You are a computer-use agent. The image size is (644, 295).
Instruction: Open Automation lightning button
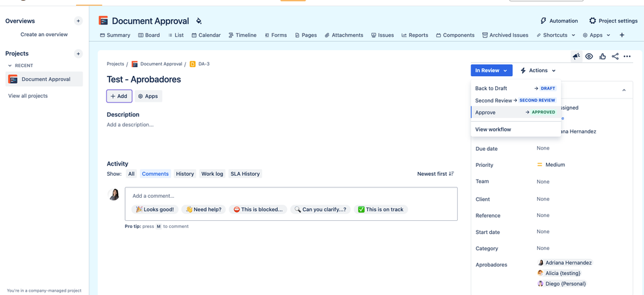tap(560, 21)
